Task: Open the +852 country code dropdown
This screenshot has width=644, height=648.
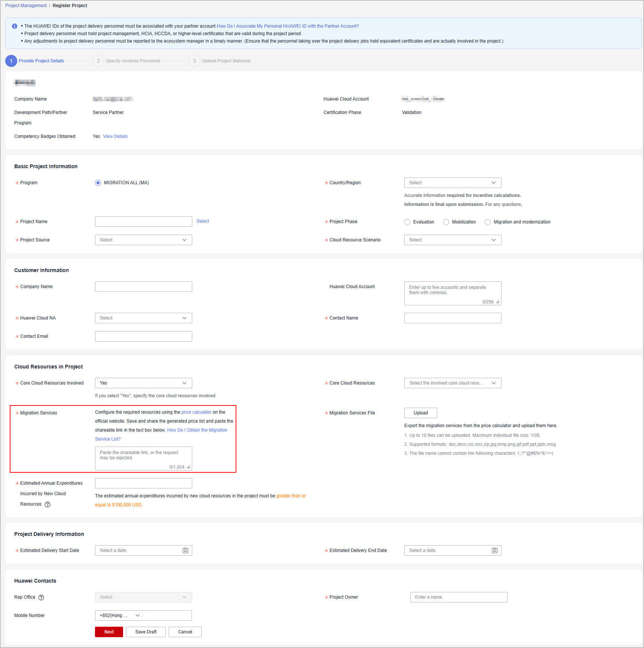Action: point(120,615)
